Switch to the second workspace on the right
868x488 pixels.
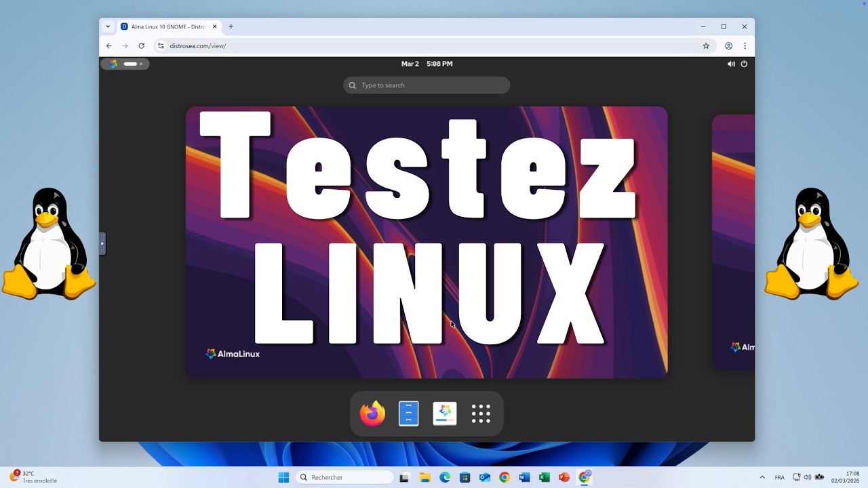click(733, 242)
